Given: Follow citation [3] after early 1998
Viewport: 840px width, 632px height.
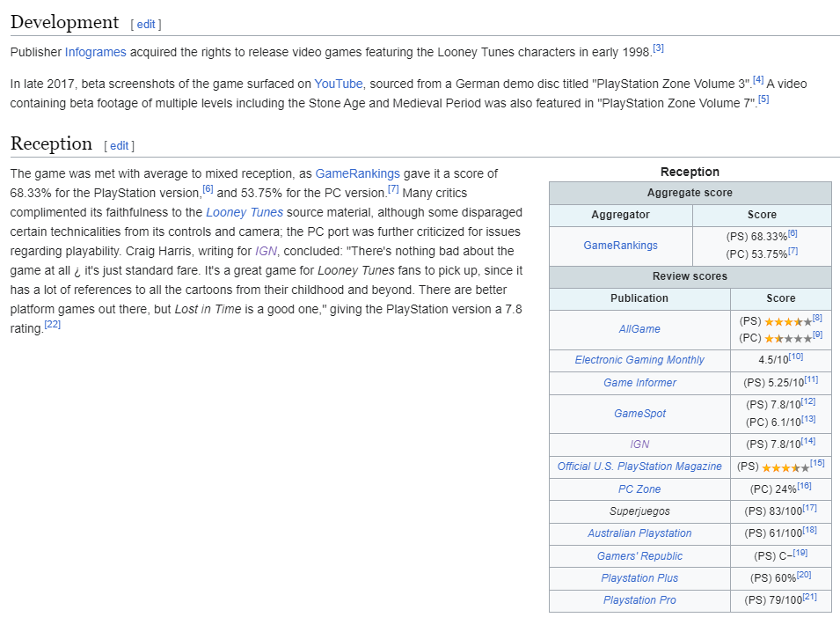Looking at the screenshot, I should pos(659,48).
